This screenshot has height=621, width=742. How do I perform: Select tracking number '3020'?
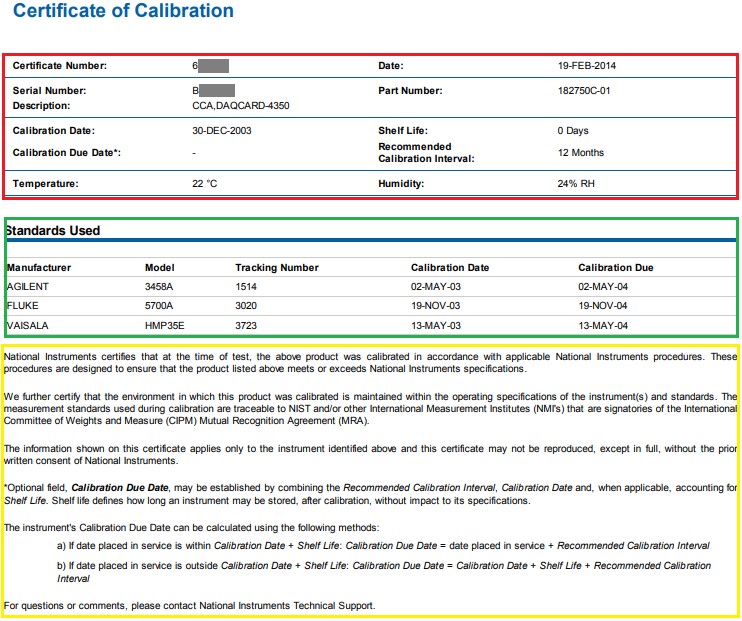[x=246, y=306]
